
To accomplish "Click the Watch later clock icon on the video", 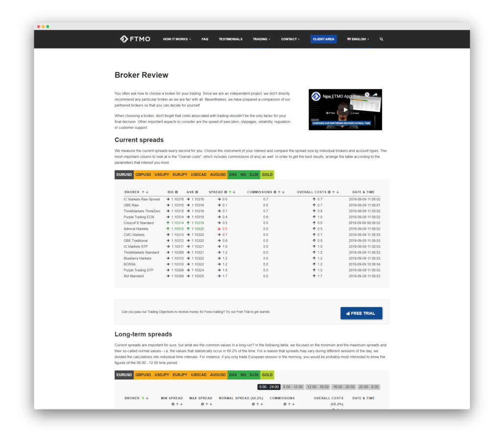I will point(367,95).
